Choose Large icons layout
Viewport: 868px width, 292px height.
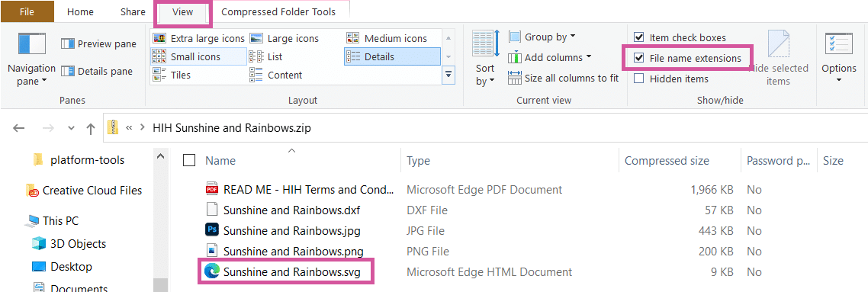click(x=284, y=38)
